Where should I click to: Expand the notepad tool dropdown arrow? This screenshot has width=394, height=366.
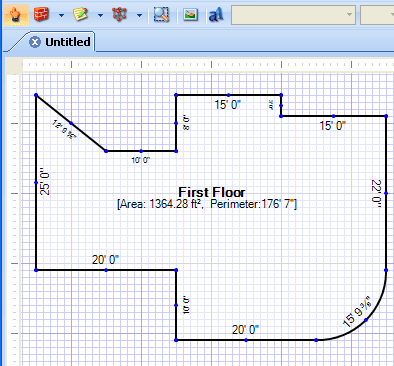pyautogui.click(x=100, y=15)
